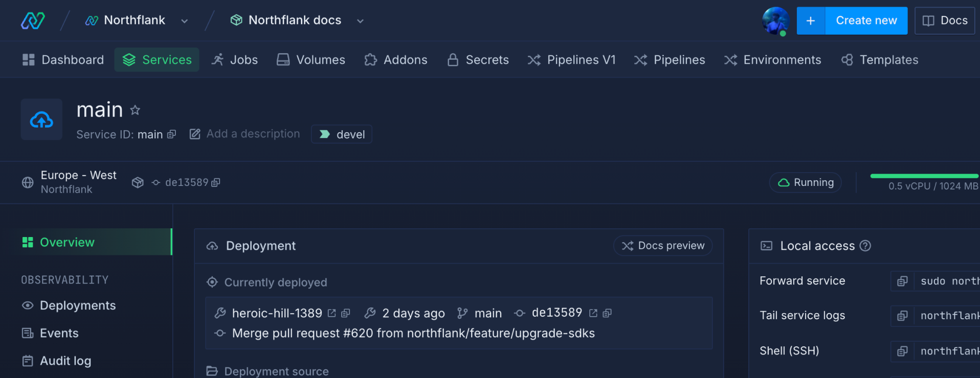
Task: Click the git branch icon beside main
Action: coord(462,313)
